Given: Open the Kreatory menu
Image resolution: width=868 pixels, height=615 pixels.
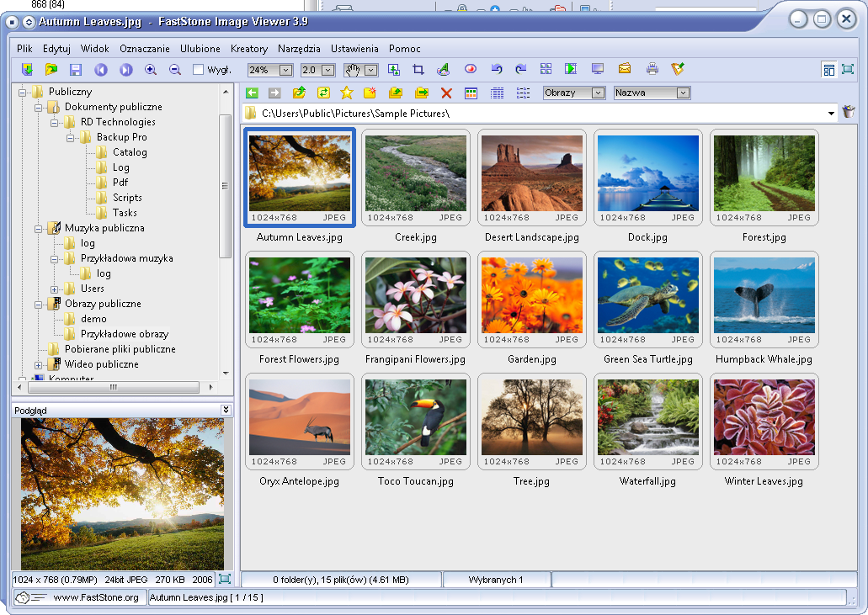Looking at the screenshot, I should 249,49.
